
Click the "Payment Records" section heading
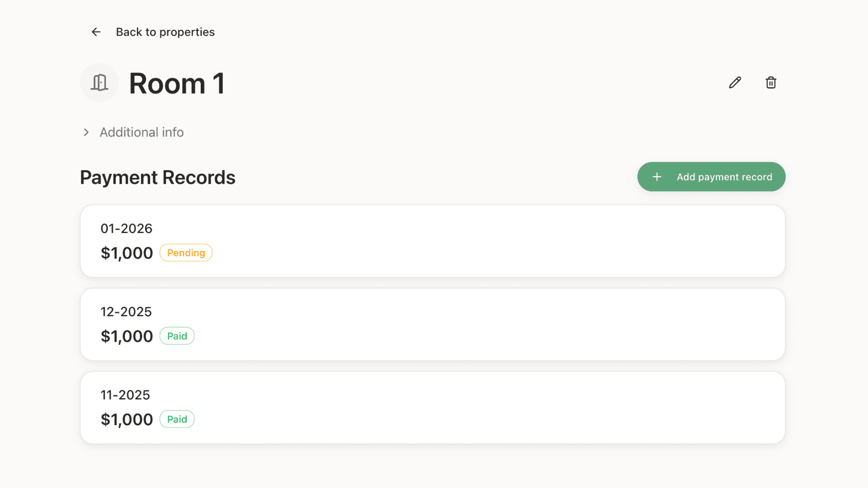157,178
